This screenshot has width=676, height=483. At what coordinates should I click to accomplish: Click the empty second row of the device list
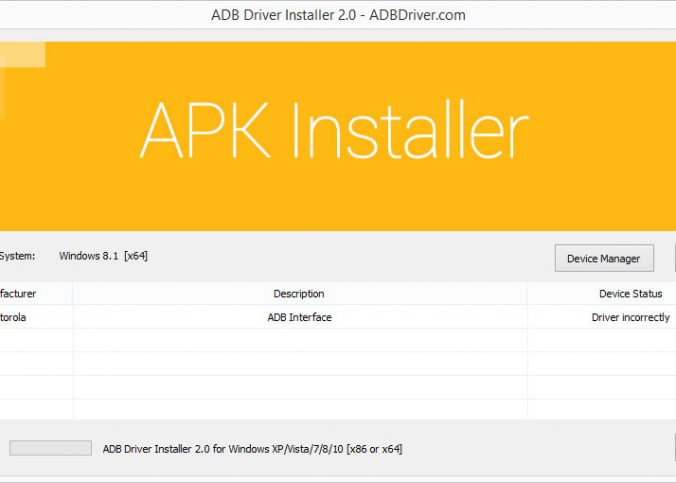(299, 340)
